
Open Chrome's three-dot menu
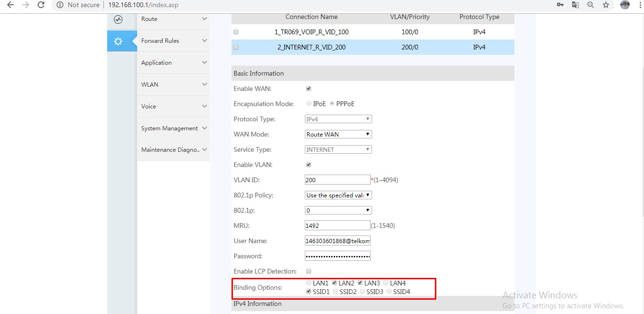pyautogui.click(x=640, y=5)
